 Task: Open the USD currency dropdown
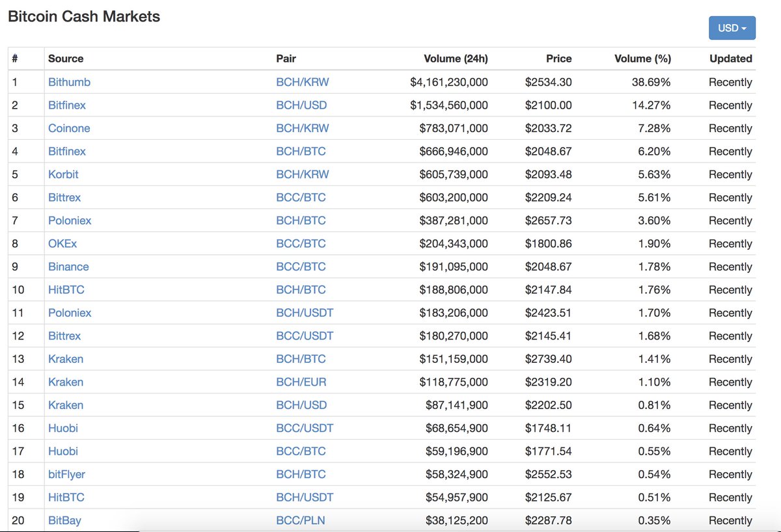732,28
